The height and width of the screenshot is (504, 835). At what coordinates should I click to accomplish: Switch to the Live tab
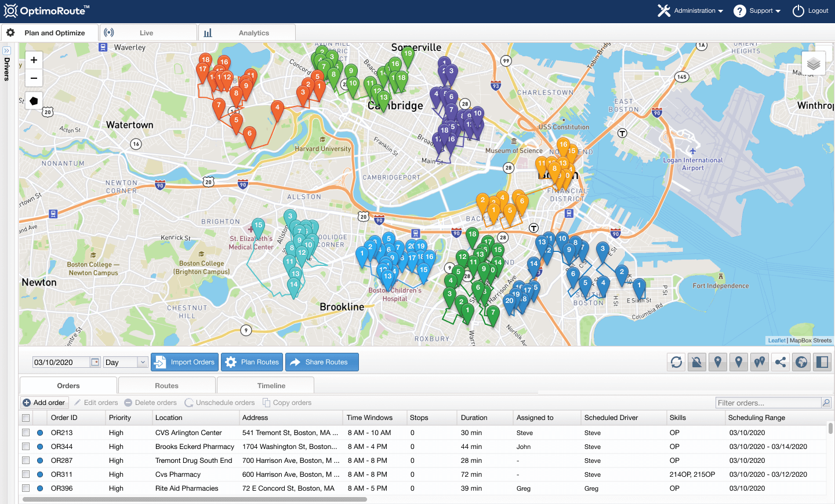(x=148, y=32)
